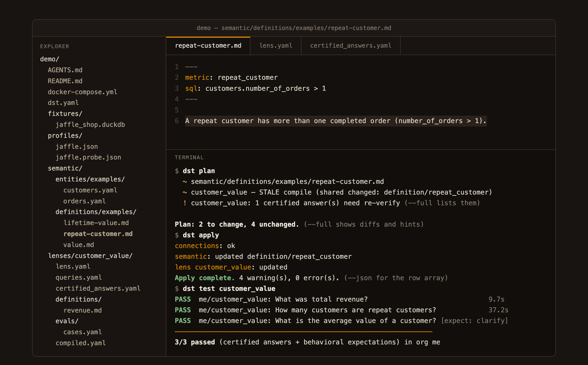Open orders.yaml entity file
The height and width of the screenshot is (365, 588).
(84, 201)
